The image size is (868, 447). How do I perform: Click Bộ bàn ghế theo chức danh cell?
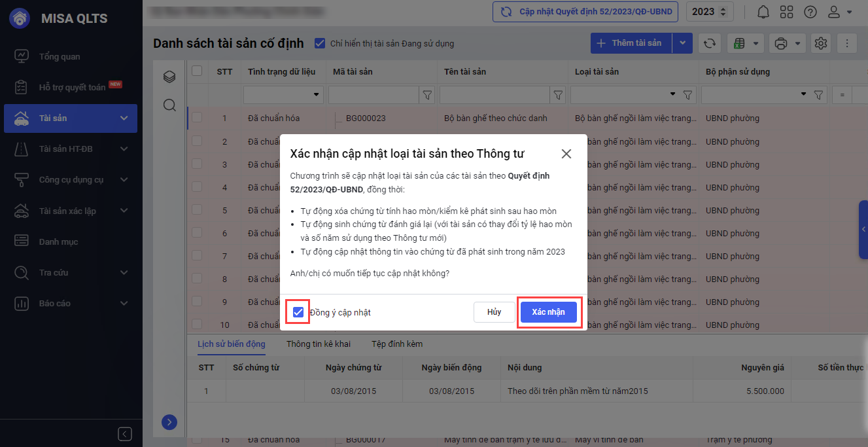pos(496,118)
